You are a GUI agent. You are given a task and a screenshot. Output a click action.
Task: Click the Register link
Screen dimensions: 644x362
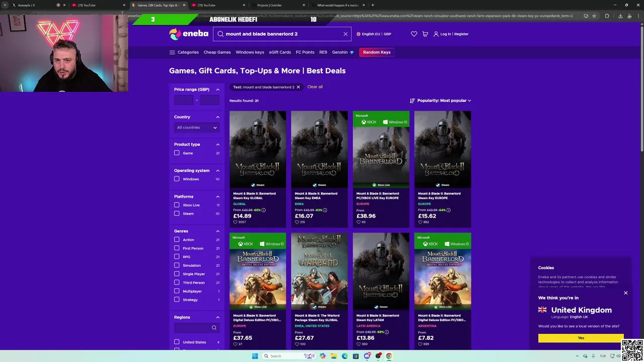(461, 34)
